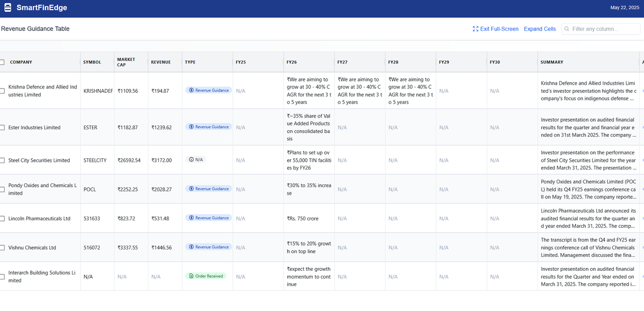644x311 pixels.
Task: Click Lincoln Pharmaceuticals Ltd company name
Action: [x=39, y=218]
